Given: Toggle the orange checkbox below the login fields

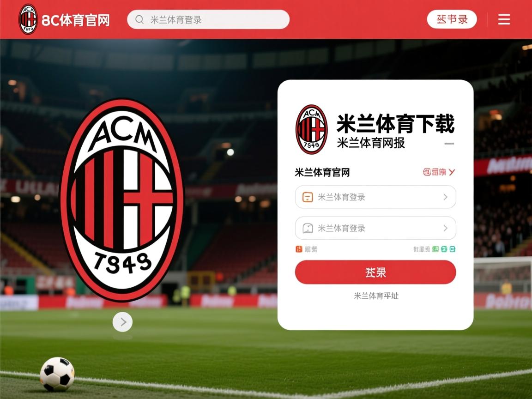Looking at the screenshot, I should (299, 249).
